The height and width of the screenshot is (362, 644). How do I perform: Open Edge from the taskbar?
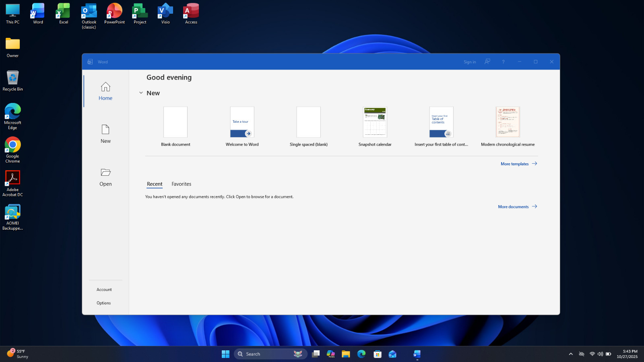[361, 354]
